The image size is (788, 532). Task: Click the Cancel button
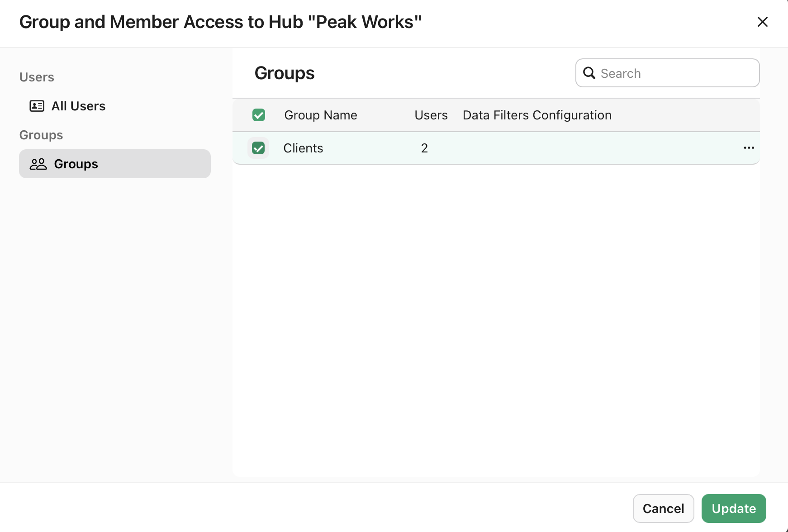click(x=663, y=508)
